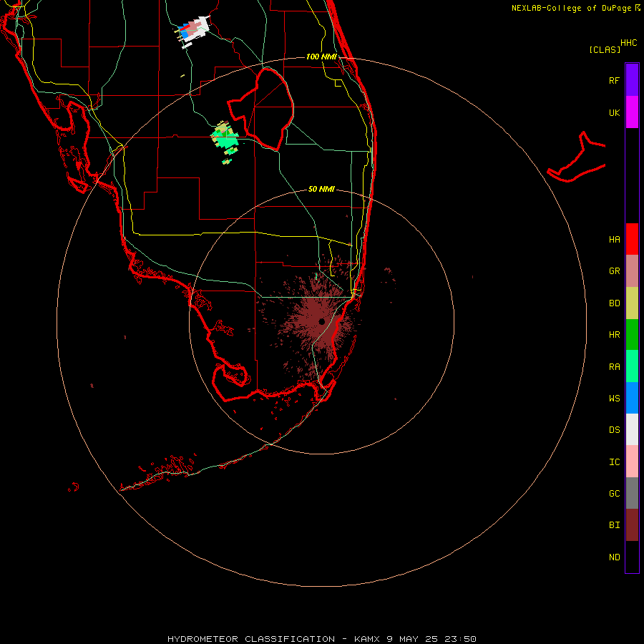Viewport: 644px width, 644px height.
Task: Click the UK magenta legend swatch
Action: point(632,112)
